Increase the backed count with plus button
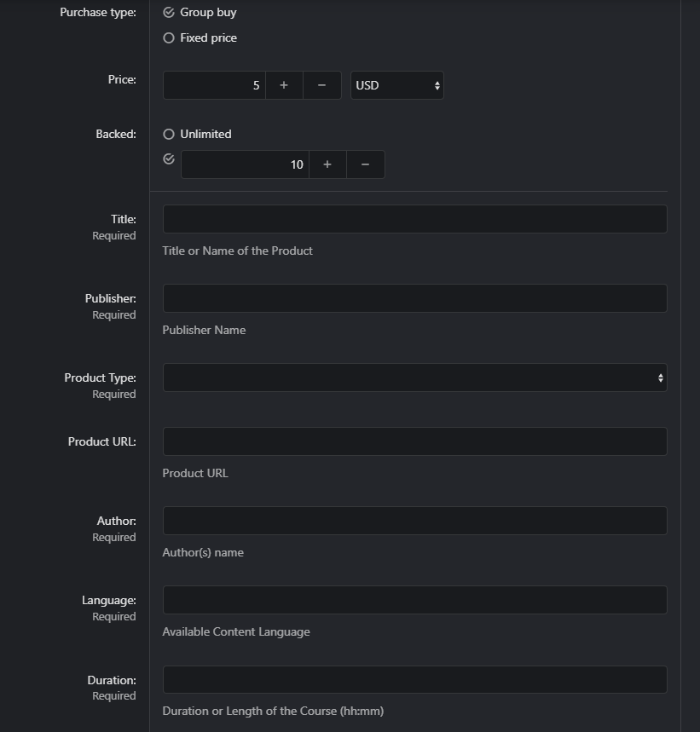The width and height of the screenshot is (700, 732). tap(327, 164)
